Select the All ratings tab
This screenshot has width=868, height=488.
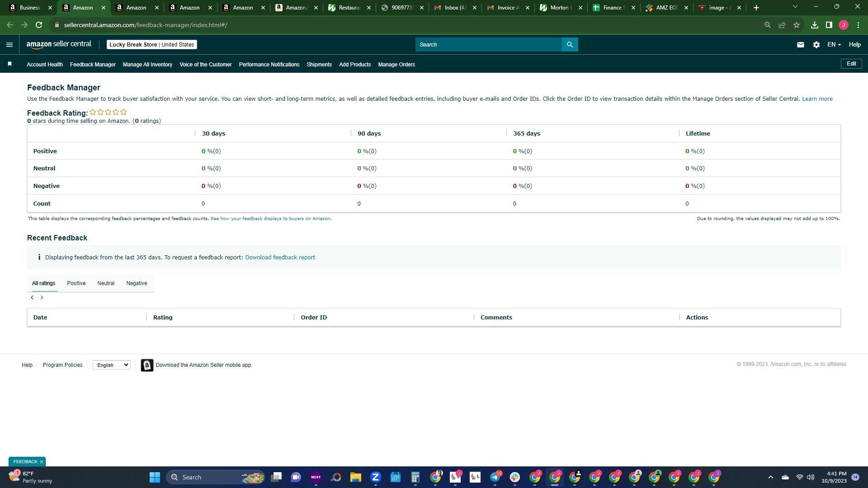click(44, 283)
